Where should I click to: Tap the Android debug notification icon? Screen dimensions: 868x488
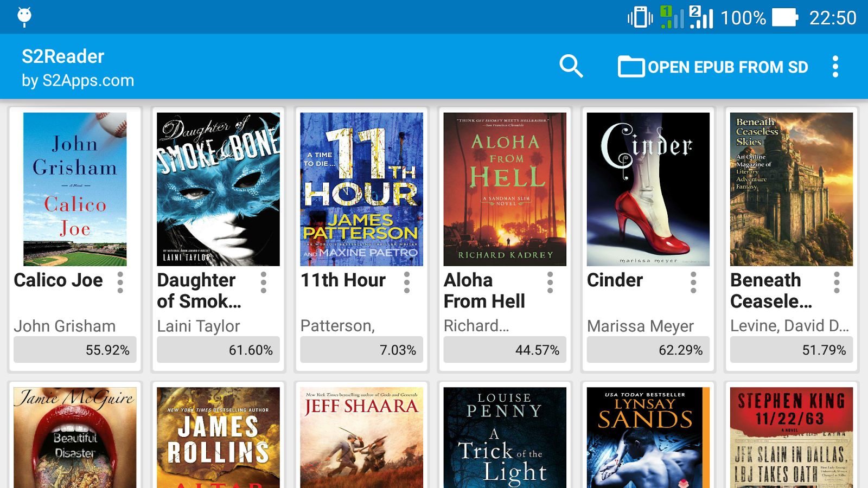coord(24,17)
